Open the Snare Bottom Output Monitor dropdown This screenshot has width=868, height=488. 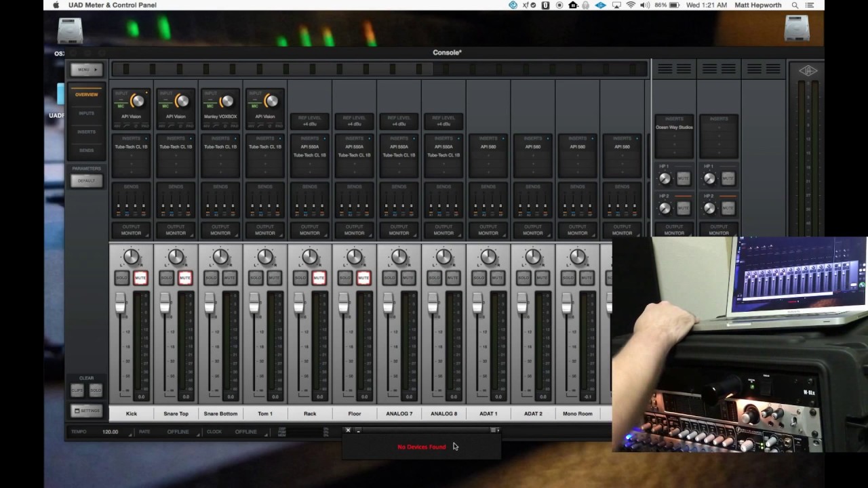click(x=220, y=230)
